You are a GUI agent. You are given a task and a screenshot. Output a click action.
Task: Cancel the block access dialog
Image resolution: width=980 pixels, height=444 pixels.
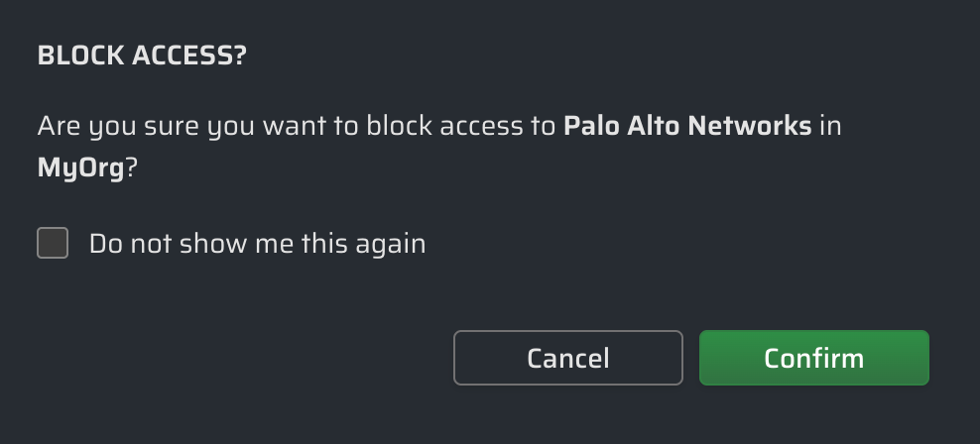pos(568,358)
